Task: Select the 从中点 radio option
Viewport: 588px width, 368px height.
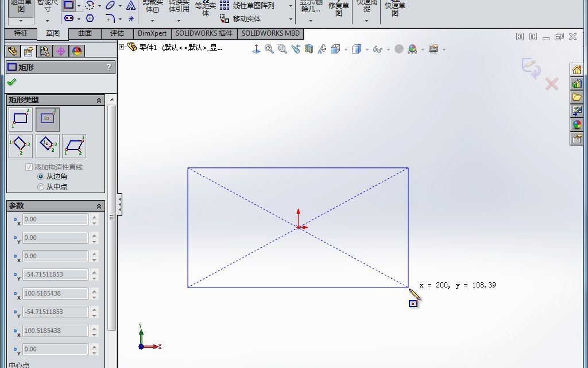Action: [41, 186]
